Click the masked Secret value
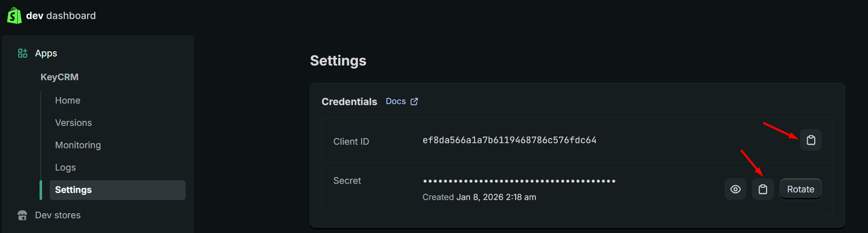The height and width of the screenshot is (233, 868). click(x=519, y=181)
